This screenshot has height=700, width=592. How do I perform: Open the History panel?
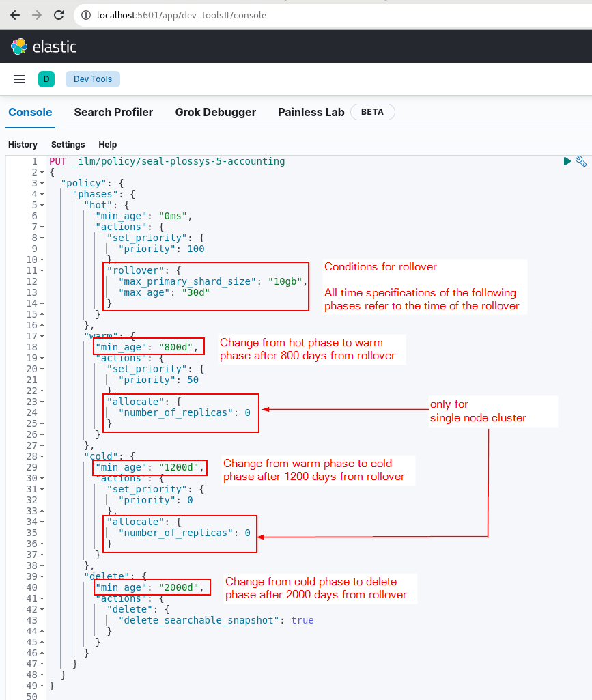click(23, 145)
